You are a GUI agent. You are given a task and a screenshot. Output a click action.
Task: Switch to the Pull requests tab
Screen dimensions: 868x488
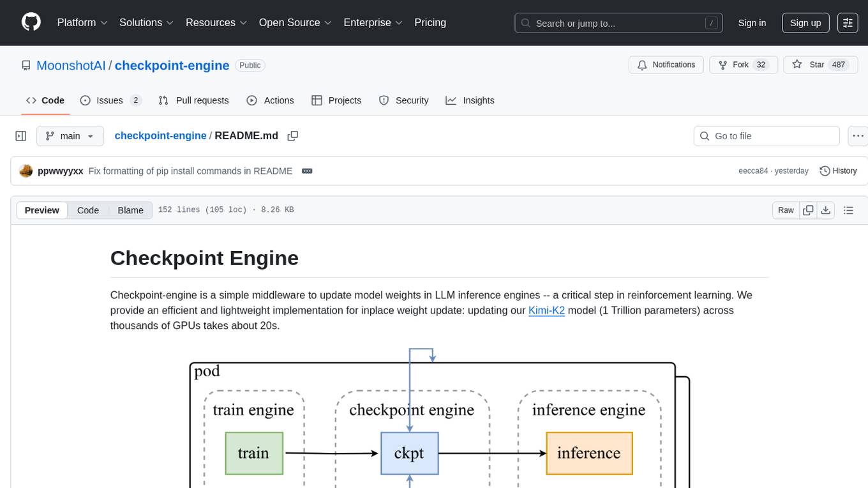pyautogui.click(x=193, y=100)
